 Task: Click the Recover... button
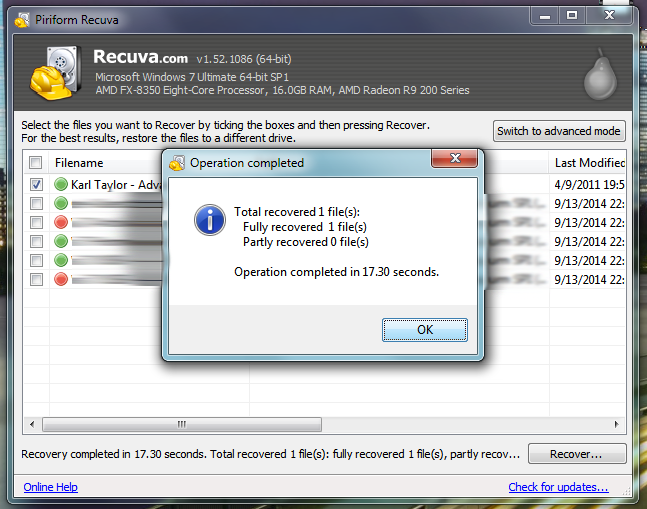coord(577,454)
